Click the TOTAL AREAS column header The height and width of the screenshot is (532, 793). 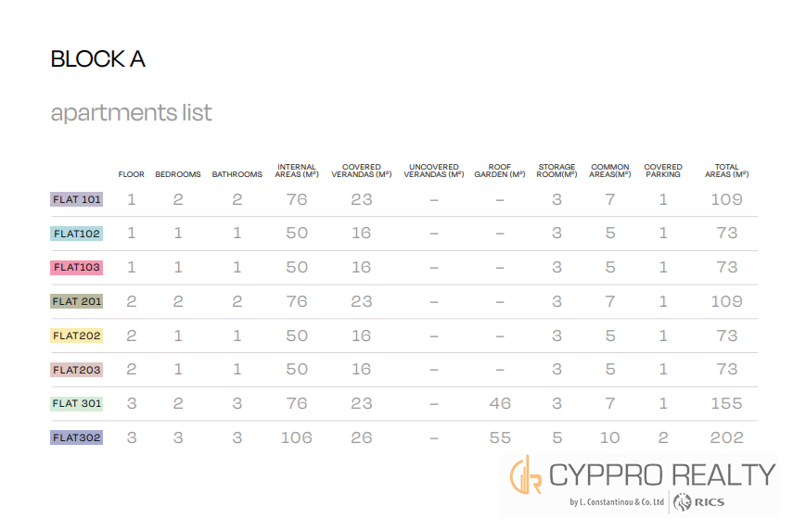click(726, 171)
